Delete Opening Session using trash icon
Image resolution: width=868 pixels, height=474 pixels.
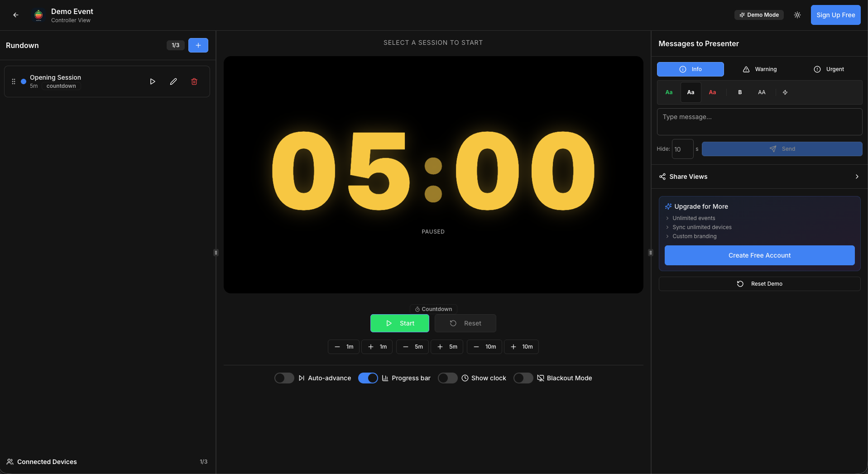pos(194,81)
